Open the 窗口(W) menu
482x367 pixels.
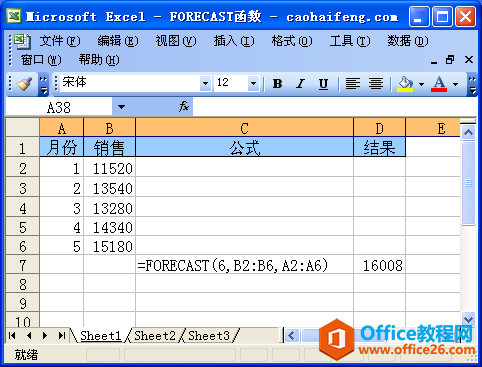coord(41,60)
